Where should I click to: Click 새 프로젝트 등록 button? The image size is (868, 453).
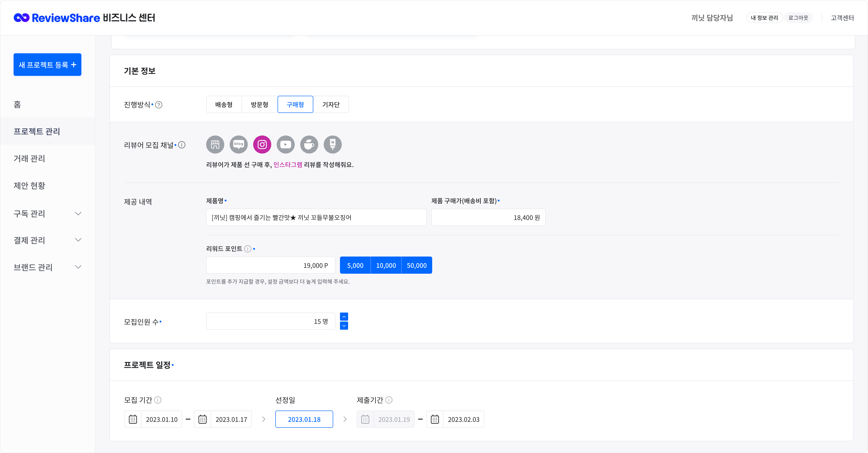tap(47, 65)
